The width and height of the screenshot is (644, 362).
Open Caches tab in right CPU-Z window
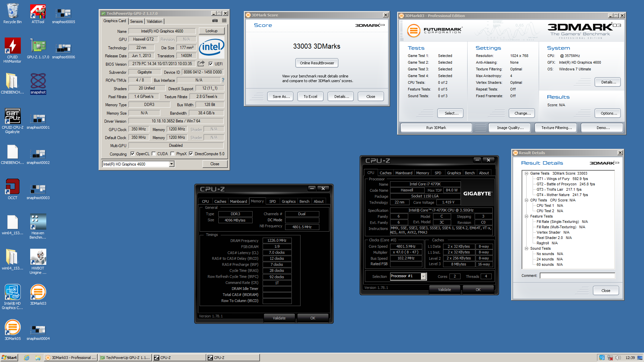pos(385,173)
